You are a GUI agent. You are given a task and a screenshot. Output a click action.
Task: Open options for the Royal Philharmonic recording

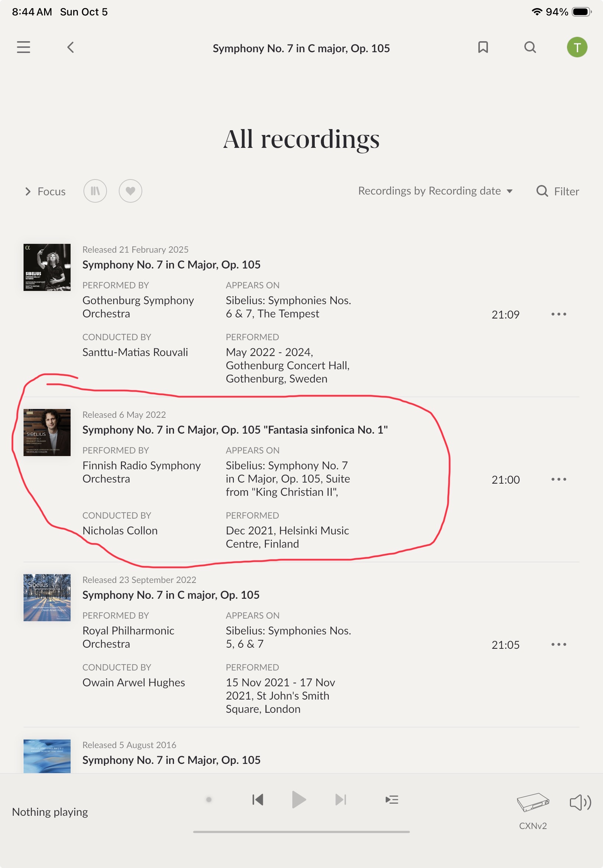(559, 644)
